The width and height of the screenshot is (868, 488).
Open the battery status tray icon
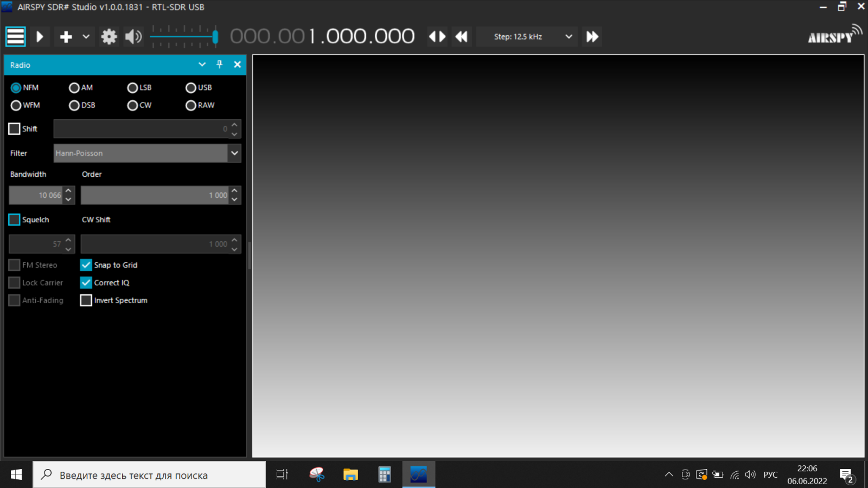718,474
